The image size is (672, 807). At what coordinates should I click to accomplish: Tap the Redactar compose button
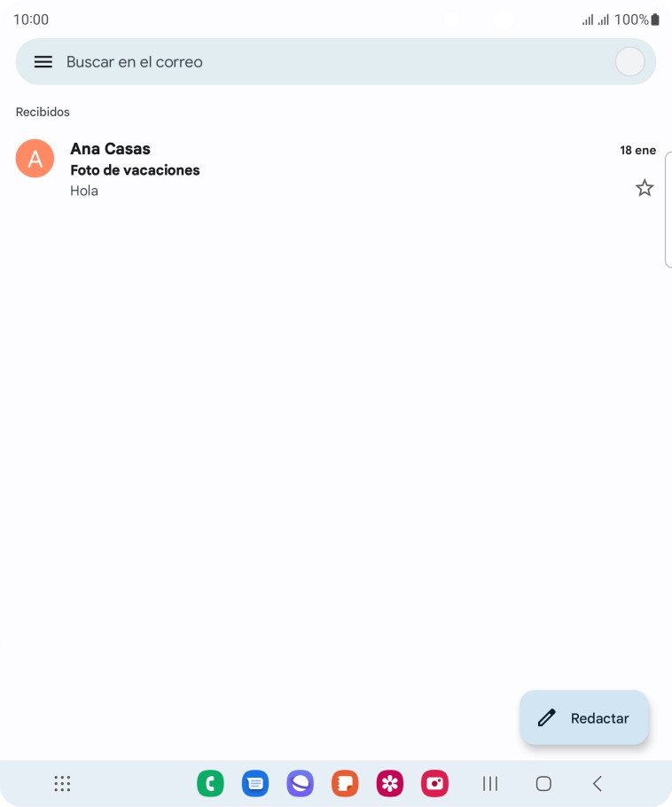tap(584, 717)
